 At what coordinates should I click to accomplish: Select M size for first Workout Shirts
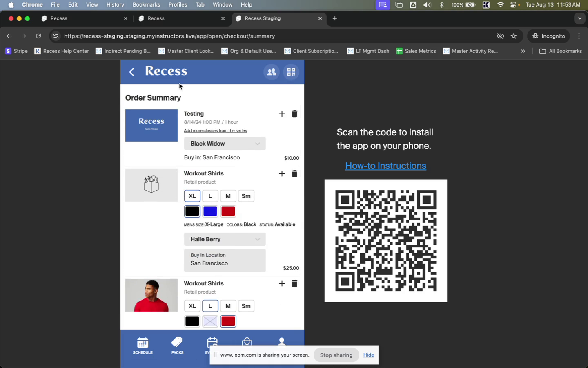pos(228,196)
